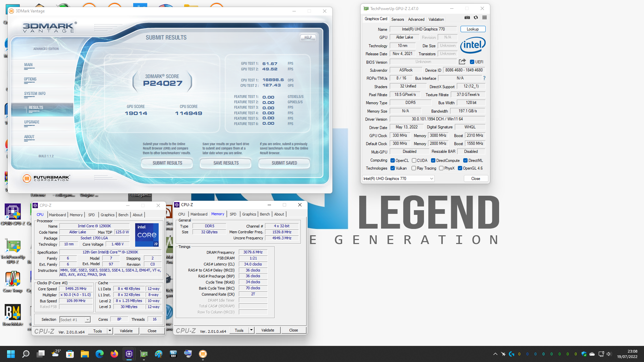Click the OneDrive cloud tray icon
Viewport: 644px width, 362px height.
(x=592, y=354)
